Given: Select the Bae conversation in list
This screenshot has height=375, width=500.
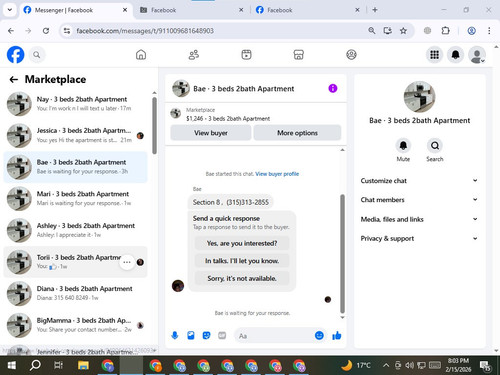Looking at the screenshot, I should (75, 167).
